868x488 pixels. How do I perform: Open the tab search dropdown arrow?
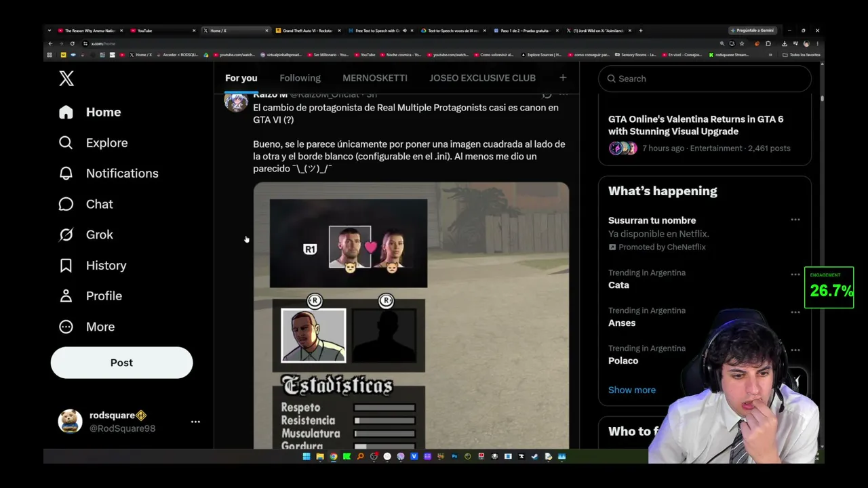tap(50, 30)
